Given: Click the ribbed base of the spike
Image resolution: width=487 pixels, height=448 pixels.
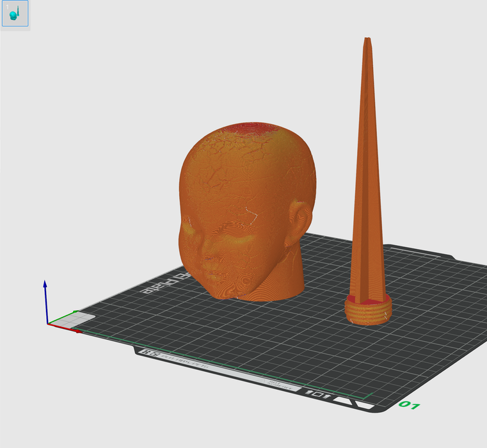Looking at the screenshot, I should [367, 312].
